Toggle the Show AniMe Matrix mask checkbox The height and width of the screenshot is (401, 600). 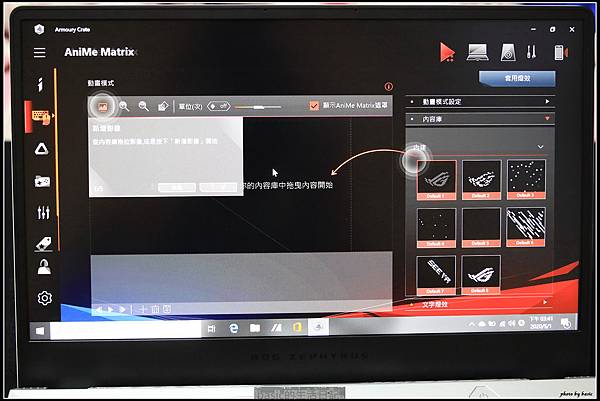coord(314,106)
